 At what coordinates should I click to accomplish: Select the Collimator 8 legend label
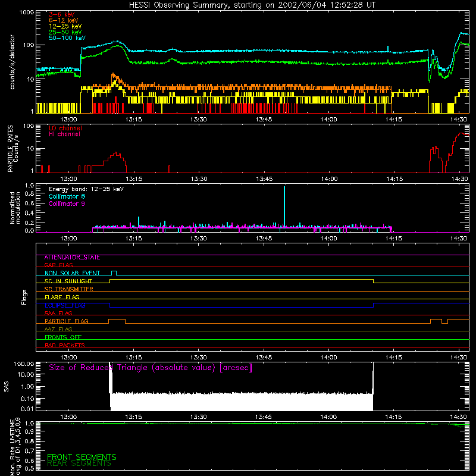(67, 196)
